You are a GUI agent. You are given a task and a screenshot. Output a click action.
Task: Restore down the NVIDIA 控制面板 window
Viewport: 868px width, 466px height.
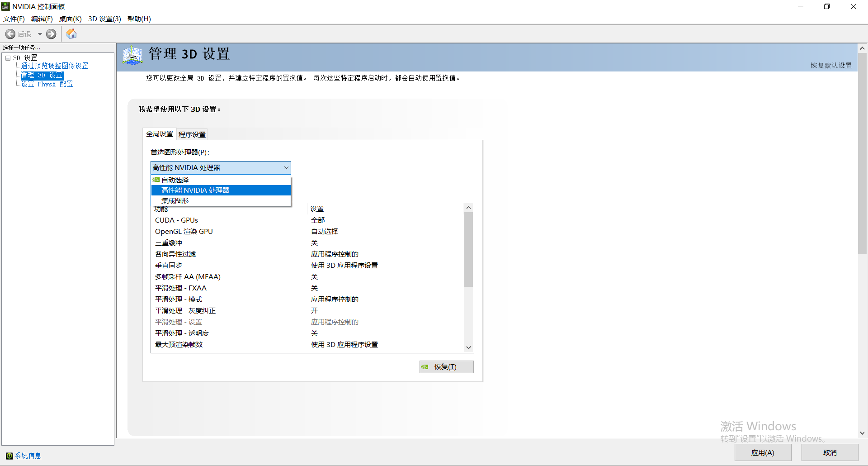[827, 6]
